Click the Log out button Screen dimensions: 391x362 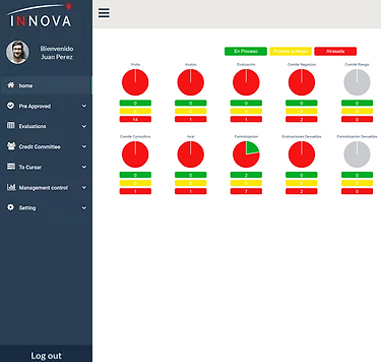point(46,356)
